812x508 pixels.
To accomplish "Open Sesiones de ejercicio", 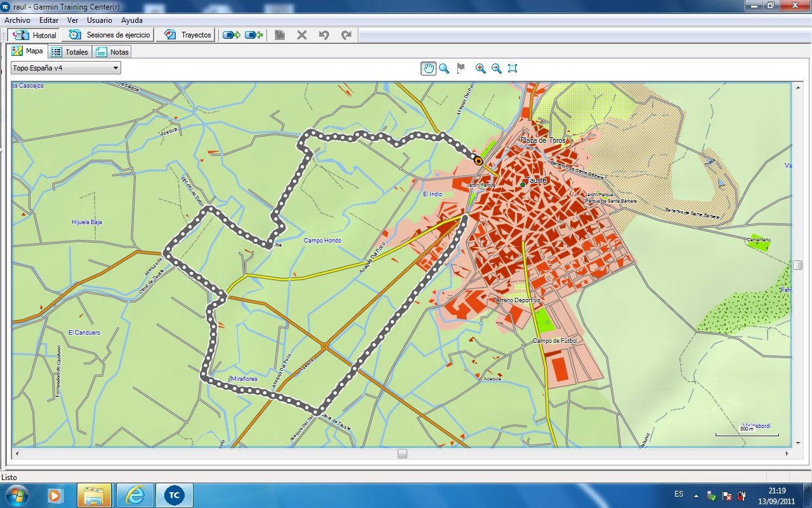I will pyautogui.click(x=110, y=35).
